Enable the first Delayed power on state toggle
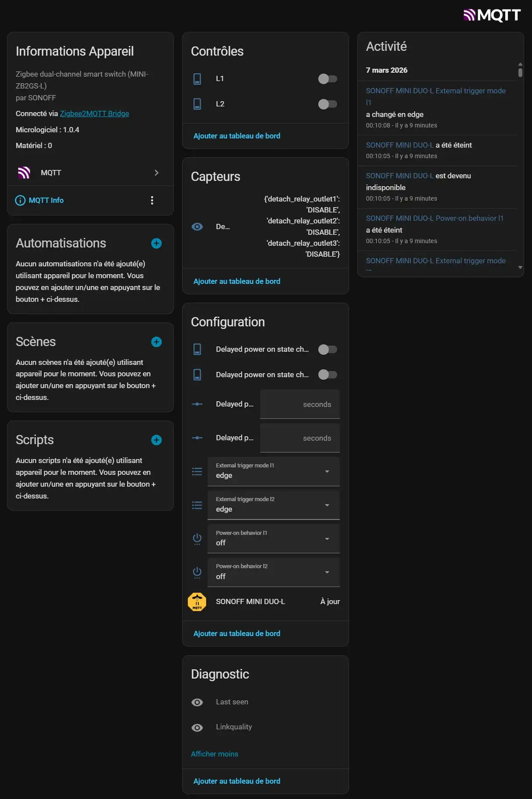Viewport: 532px width, 799px height. (x=328, y=350)
